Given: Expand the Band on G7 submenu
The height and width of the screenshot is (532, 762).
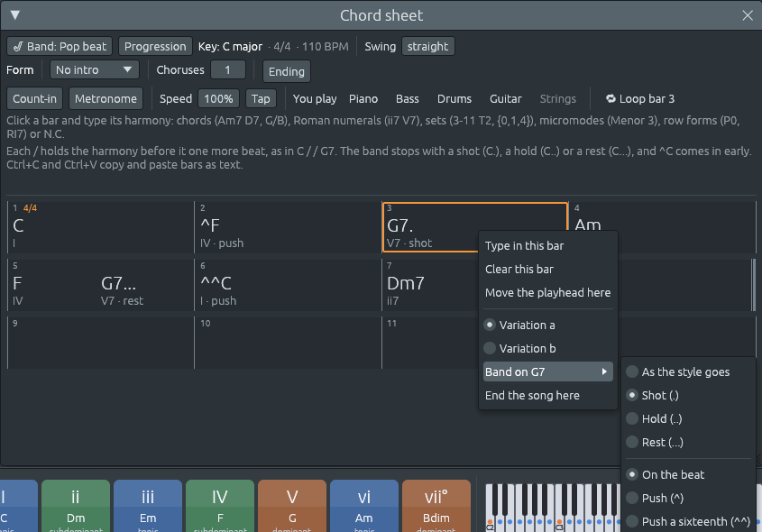Looking at the screenshot, I should click(548, 371).
